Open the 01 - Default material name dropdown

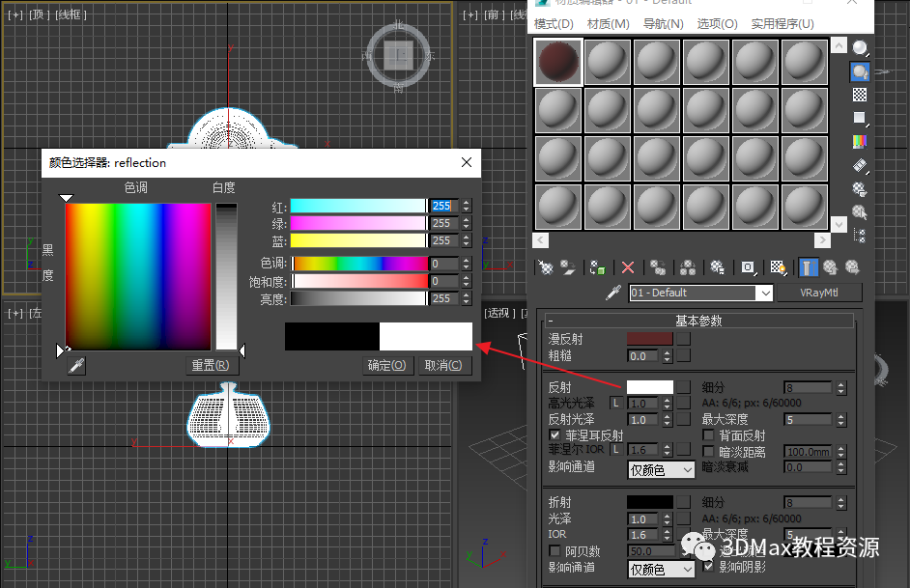(765, 293)
